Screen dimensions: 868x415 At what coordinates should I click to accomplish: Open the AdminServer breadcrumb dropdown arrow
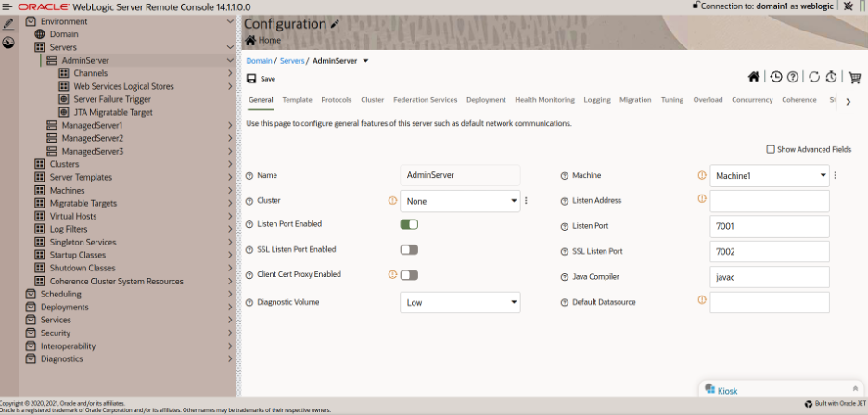click(x=365, y=61)
